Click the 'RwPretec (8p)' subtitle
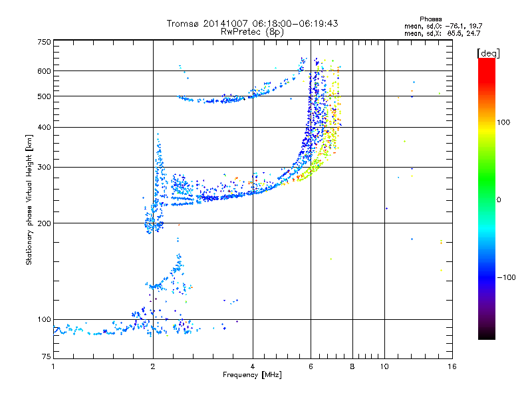 pyautogui.click(x=252, y=32)
